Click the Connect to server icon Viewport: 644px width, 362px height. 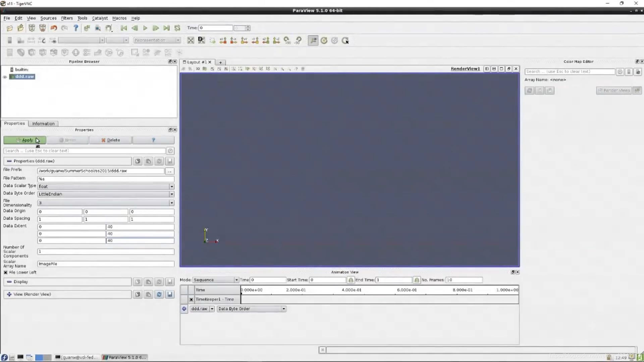point(32,28)
